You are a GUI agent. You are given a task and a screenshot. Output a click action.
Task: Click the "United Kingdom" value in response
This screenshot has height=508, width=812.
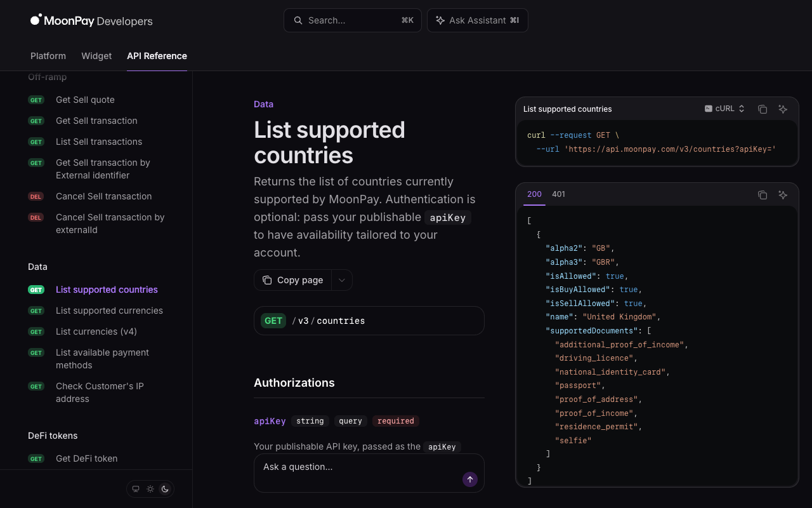619,317
